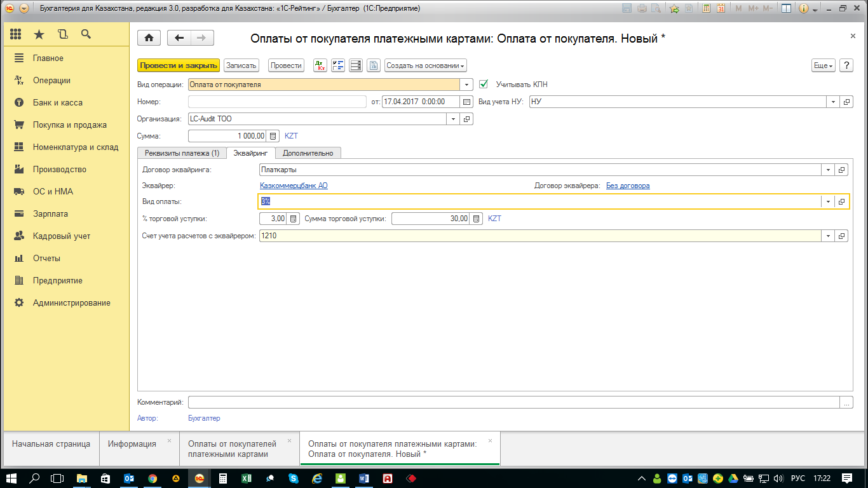The image size is (868, 488).
Task: Switch to the Реквизиты платежа (1) tab
Action: pos(182,153)
